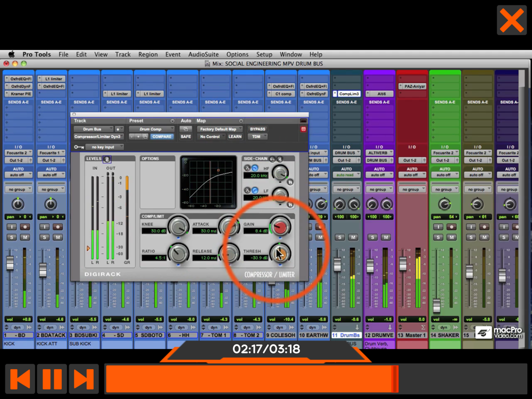Open the Apple menu
532x399 pixels.
(x=12, y=54)
